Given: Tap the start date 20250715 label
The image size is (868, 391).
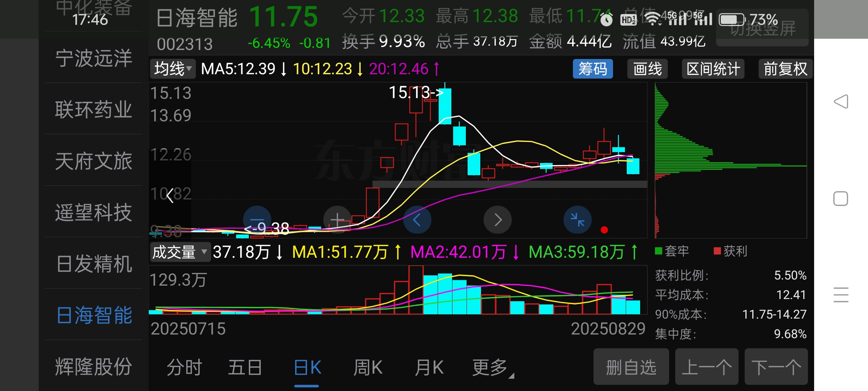Looking at the screenshot, I should point(188,329).
